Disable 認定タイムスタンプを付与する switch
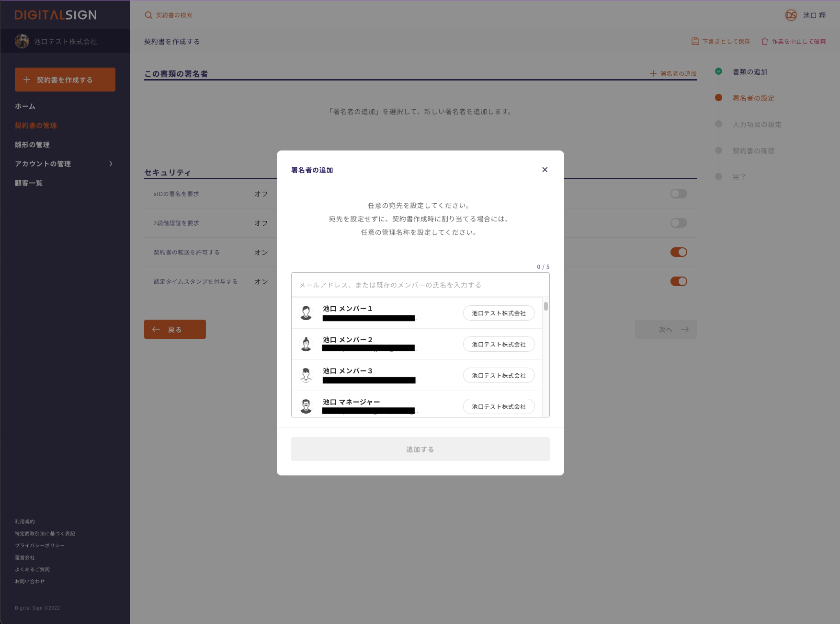Viewport: 840px width, 624px height. click(679, 281)
